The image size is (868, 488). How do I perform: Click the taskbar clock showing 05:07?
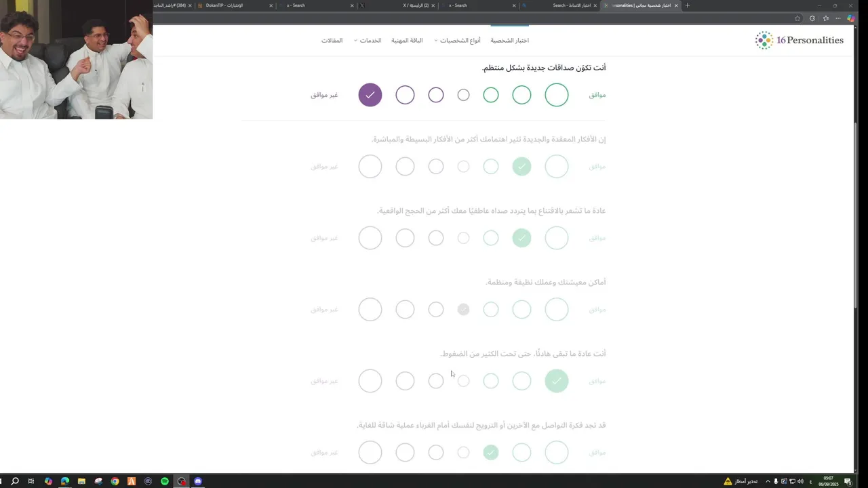coord(830,481)
